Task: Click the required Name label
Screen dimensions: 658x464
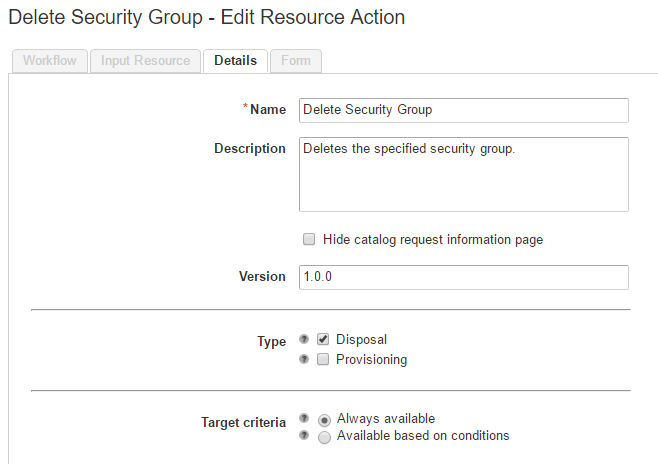Action: tap(265, 109)
